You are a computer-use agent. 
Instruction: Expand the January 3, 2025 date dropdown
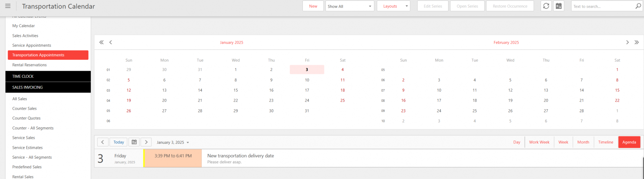click(x=173, y=142)
